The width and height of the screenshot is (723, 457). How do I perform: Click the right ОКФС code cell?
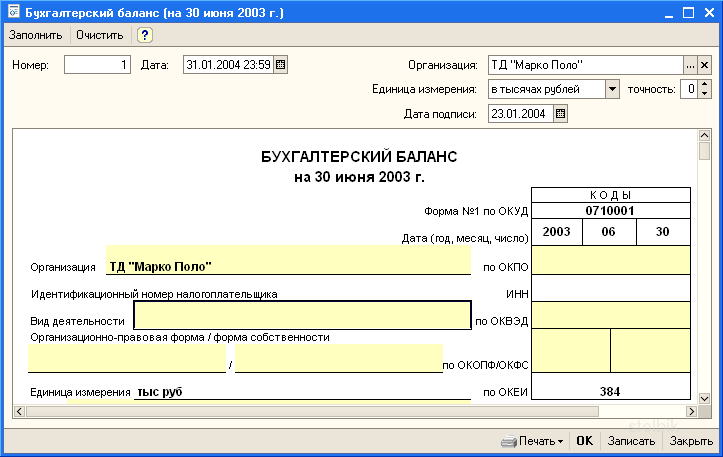coord(650,350)
